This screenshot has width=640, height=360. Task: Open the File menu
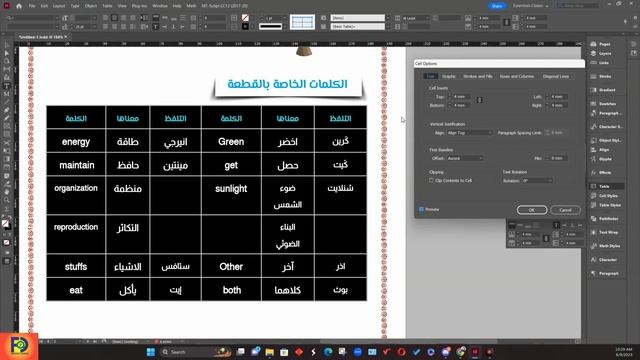click(x=32, y=6)
